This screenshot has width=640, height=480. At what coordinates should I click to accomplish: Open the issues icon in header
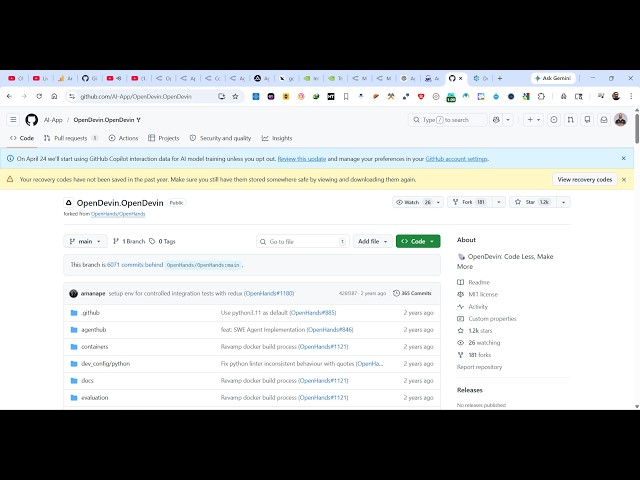554,120
